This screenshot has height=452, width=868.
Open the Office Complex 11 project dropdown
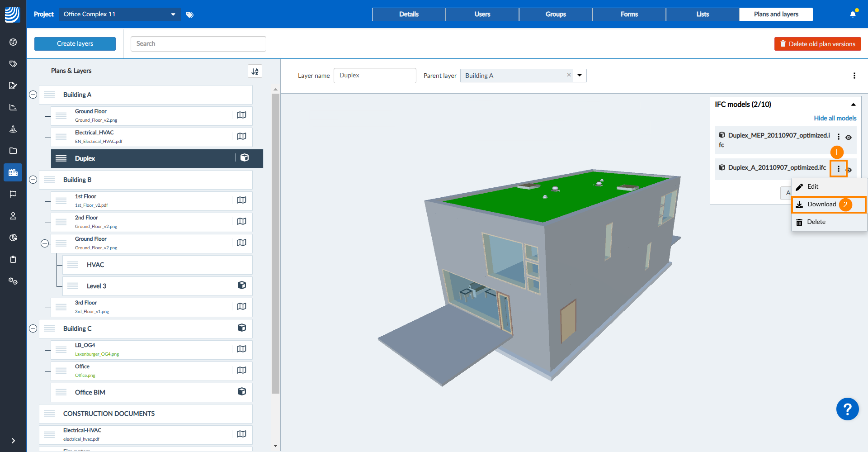pyautogui.click(x=119, y=14)
